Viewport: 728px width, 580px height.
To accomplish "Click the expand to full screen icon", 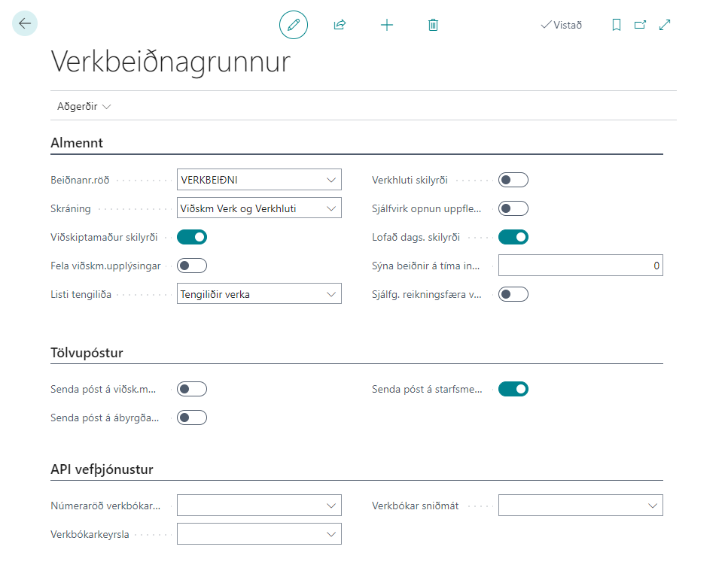I will [x=665, y=25].
